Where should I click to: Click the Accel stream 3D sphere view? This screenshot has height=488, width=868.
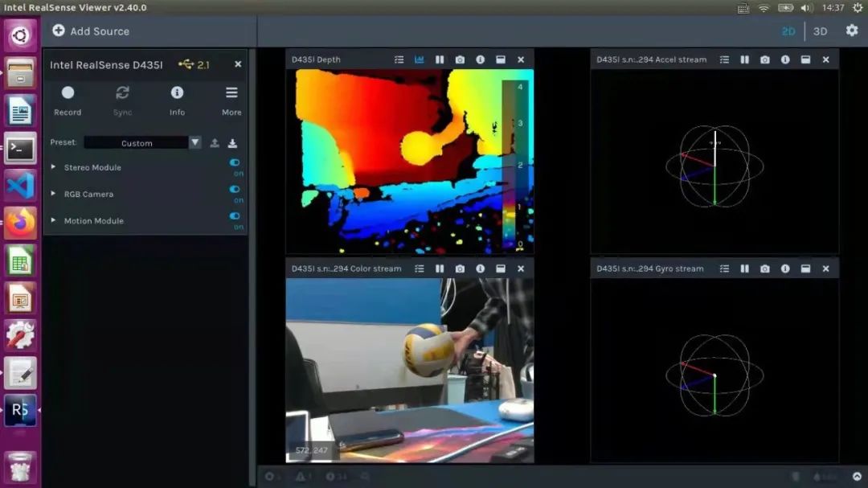[714, 166]
